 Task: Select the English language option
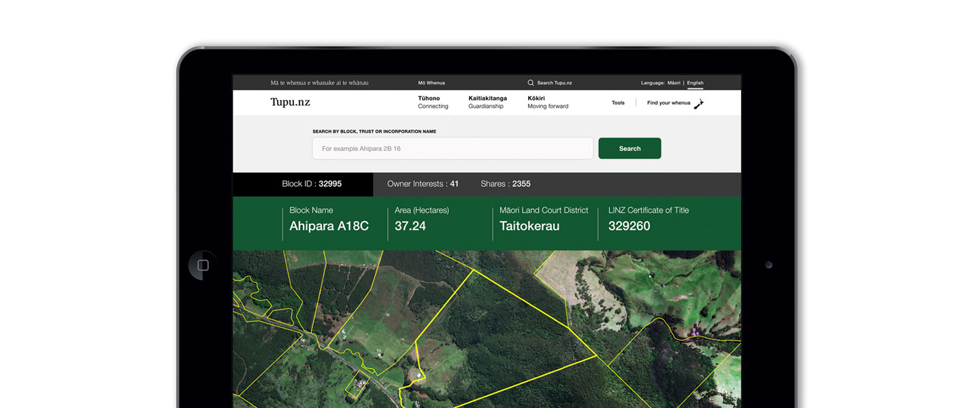695,82
